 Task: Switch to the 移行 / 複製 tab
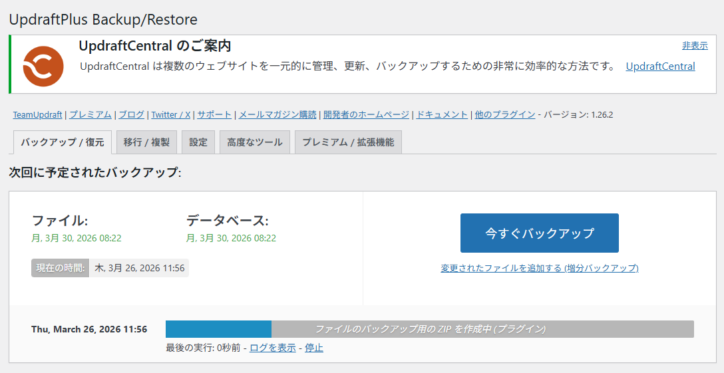click(x=146, y=142)
